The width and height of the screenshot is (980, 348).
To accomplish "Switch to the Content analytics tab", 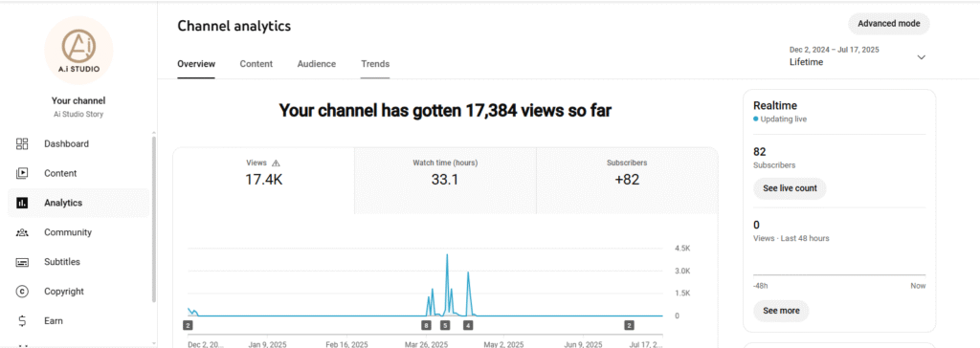I will point(256,64).
